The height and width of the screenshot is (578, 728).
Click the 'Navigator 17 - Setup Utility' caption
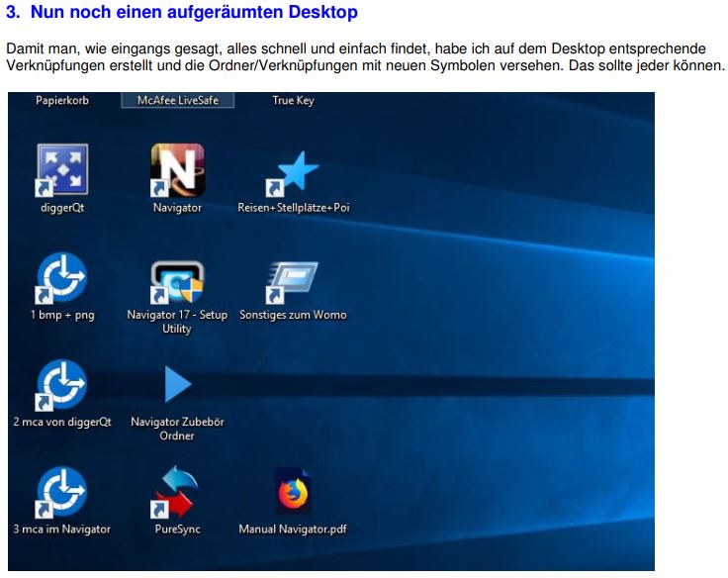click(x=177, y=321)
